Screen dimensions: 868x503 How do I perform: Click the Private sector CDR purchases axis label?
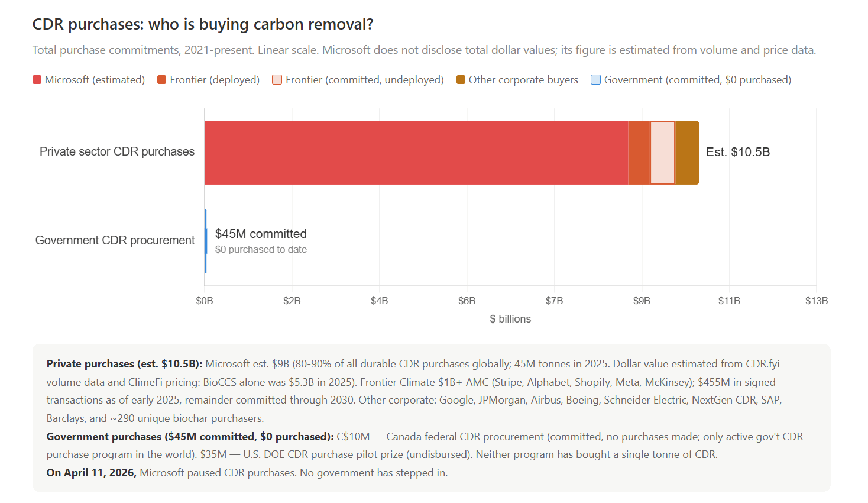117,151
